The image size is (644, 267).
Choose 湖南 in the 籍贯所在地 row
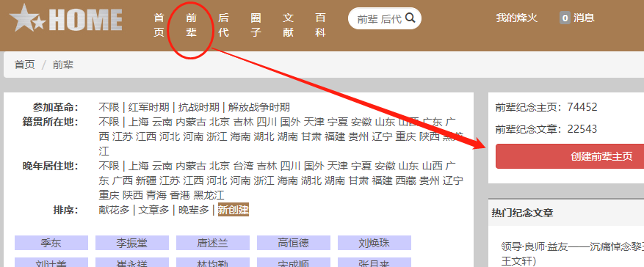(288, 136)
